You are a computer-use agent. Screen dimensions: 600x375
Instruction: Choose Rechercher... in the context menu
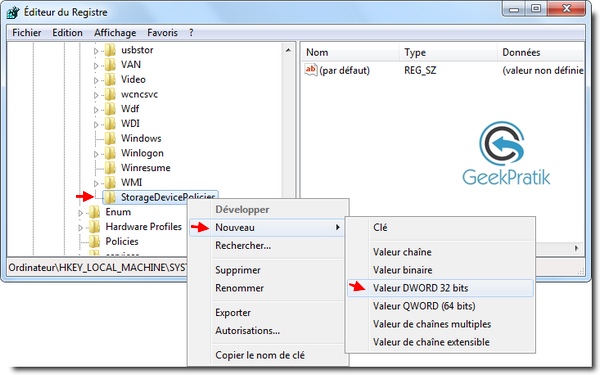click(266, 245)
